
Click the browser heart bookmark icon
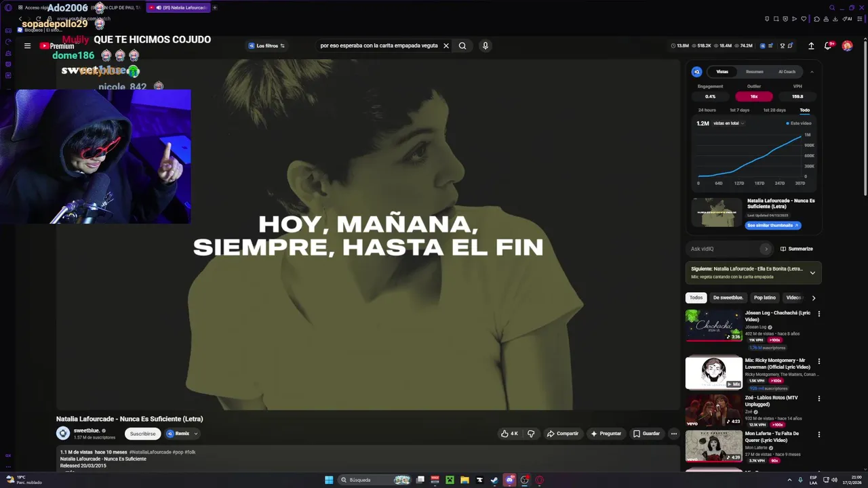[804, 19]
